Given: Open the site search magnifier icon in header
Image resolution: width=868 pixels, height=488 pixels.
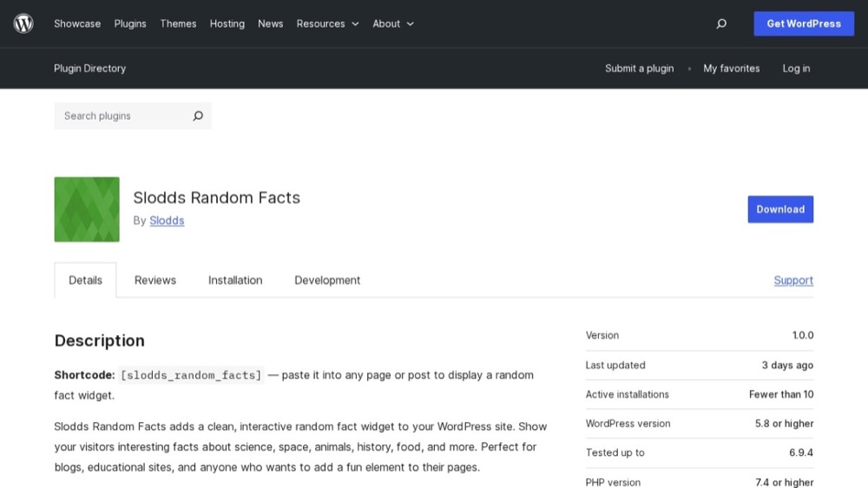Looking at the screenshot, I should tap(721, 23).
